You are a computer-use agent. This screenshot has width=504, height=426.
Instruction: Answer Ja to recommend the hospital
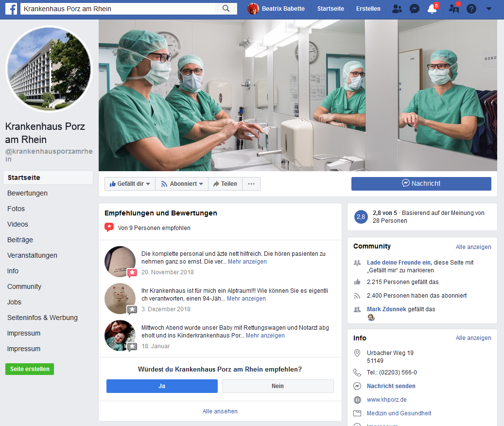[x=162, y=386]
